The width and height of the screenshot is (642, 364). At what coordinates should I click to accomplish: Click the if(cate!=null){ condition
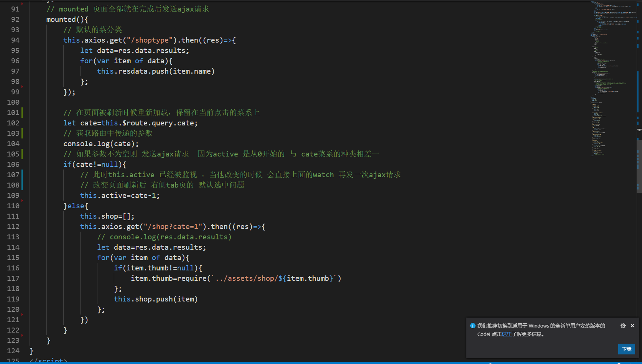pos(95,164)
